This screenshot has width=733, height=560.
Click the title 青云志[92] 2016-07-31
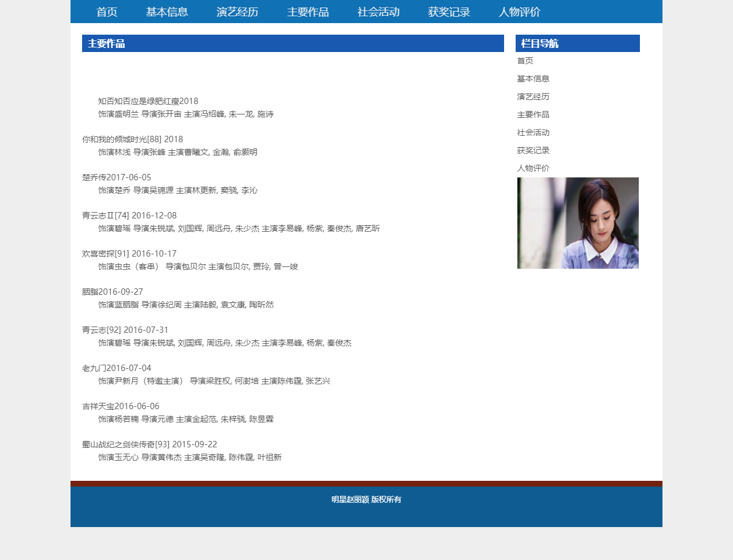pos(125,330)
